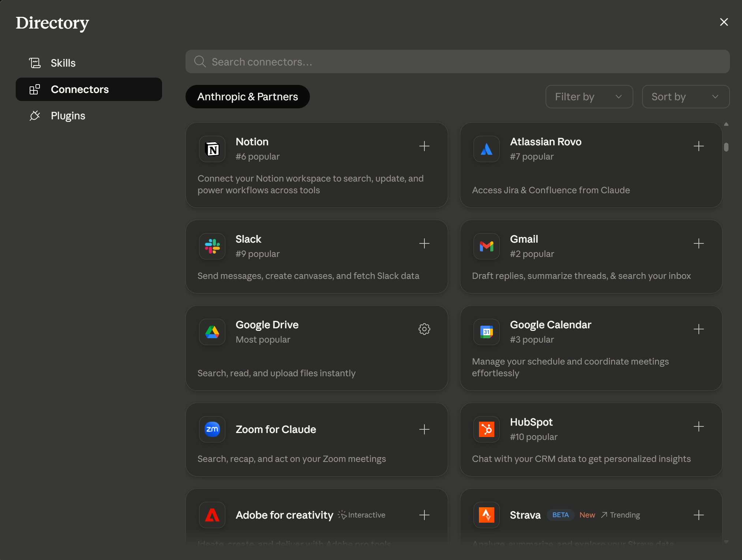Screen dimensions: 742x560
Task: Click the connector list scrollbar thumb
Action: pos(726,147)
